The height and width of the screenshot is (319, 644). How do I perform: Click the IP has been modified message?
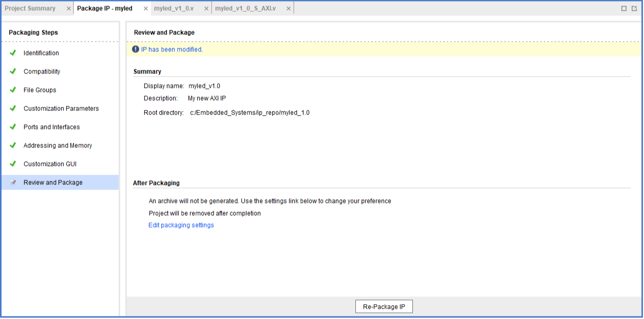[x=172, y=49]
